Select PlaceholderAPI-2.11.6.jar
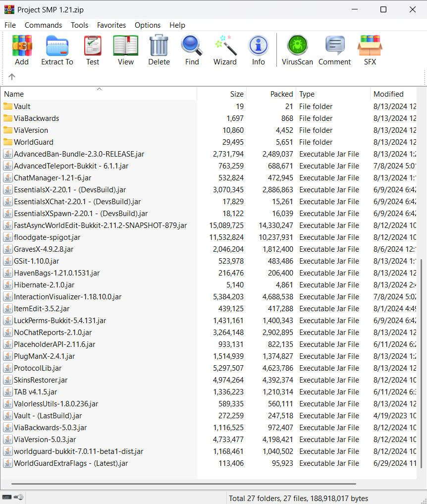The height and width of the screenshot is (504, 427). coord(54,344)
